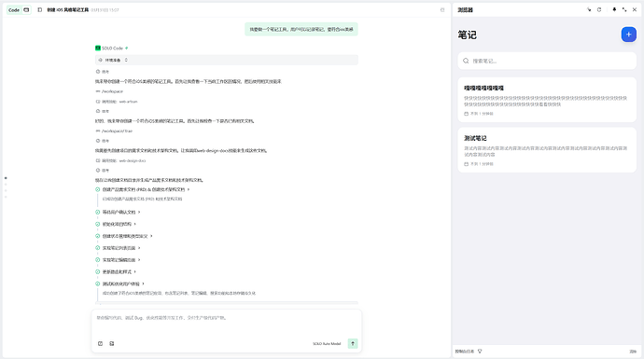Click the calendar icon on the 嘎嘎嘎嘎嘎嘎嘎 note card

point(466,114)
